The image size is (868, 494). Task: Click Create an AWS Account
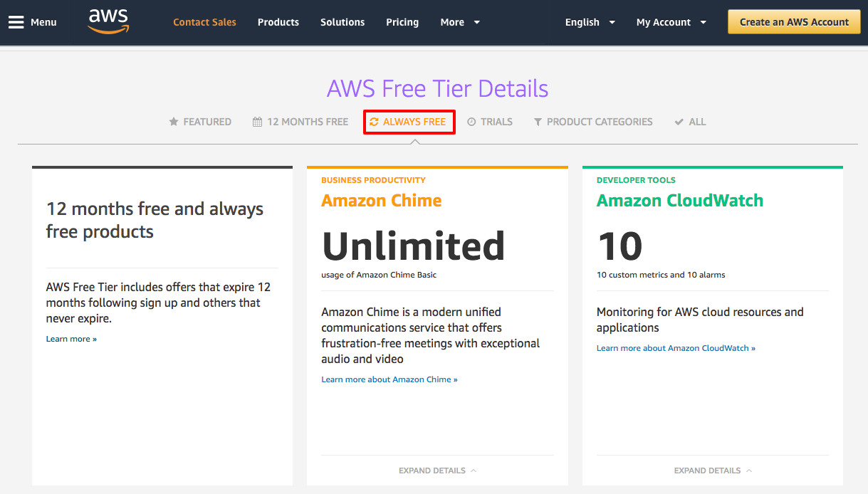click(793, 21)
